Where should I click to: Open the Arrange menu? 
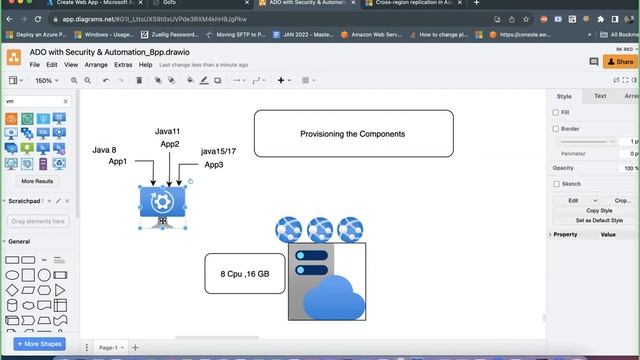96,65
